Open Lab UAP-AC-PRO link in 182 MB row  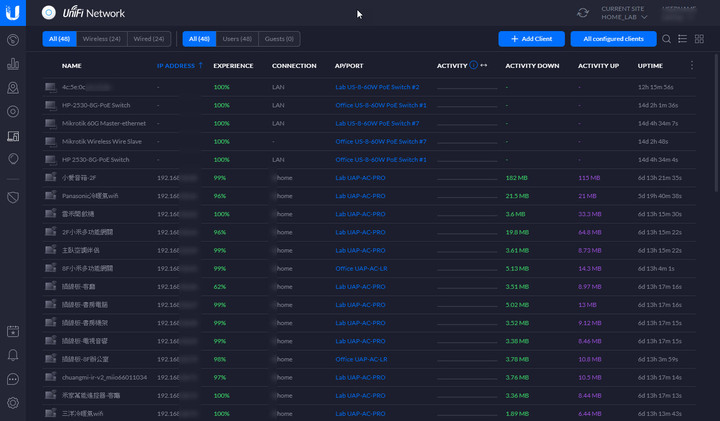coord(360,178)
